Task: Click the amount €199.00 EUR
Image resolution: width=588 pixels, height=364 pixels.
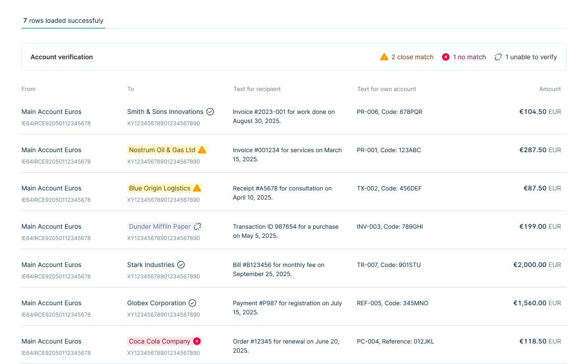Action: pos(540,226)
